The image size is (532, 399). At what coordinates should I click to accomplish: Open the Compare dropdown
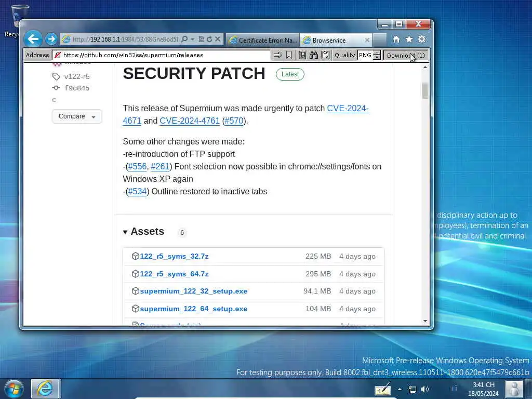point(77,116)
